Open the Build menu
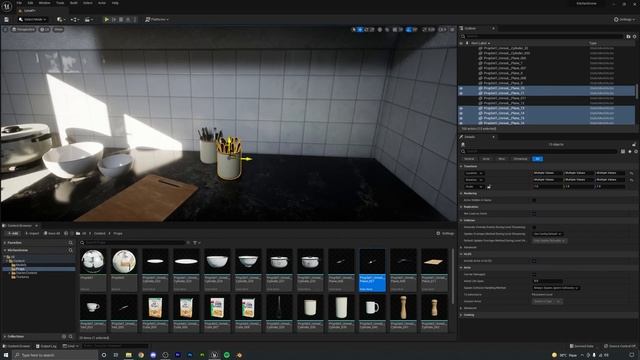The height and width of the screenshot is (360, 640). 74,3
